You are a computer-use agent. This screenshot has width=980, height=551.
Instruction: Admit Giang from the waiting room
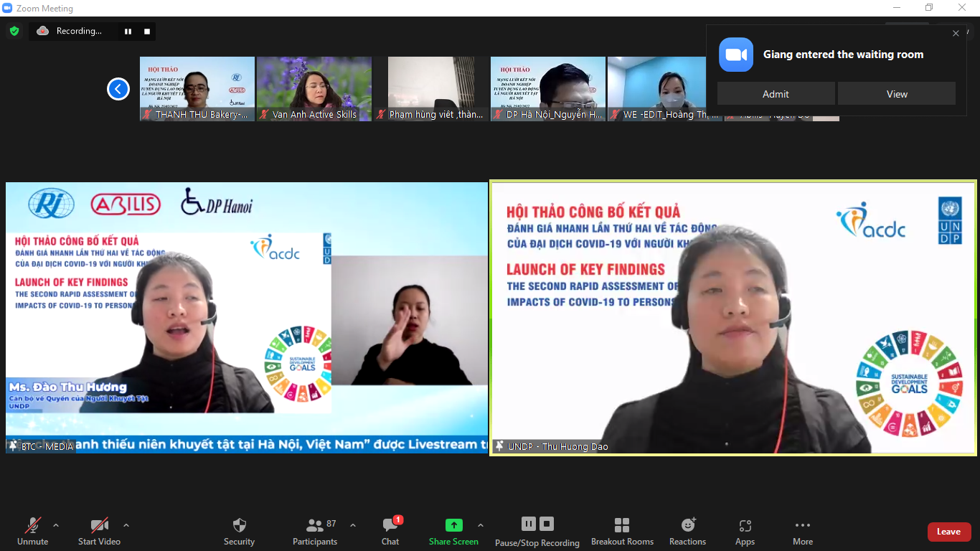(776, 94)
